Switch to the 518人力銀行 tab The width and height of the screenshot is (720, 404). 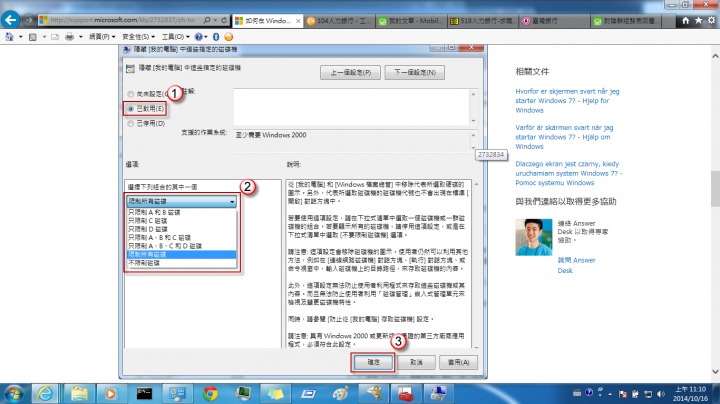coord(483,21)
